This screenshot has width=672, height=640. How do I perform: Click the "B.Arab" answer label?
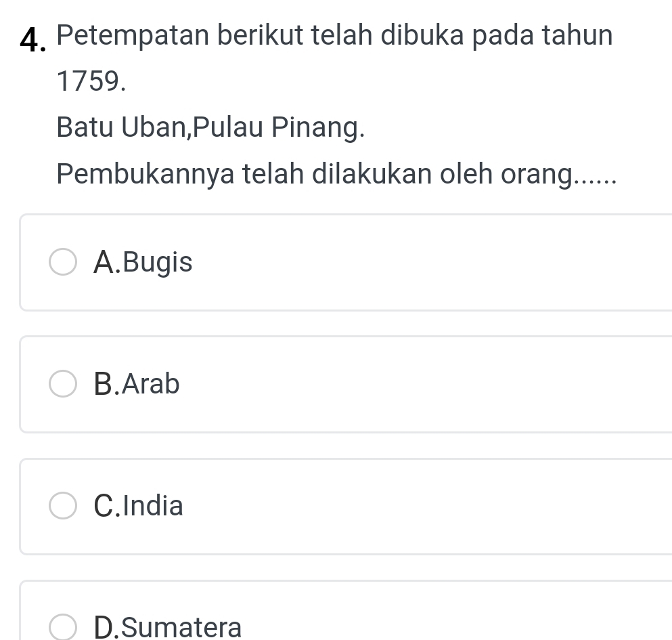point(137,385)
